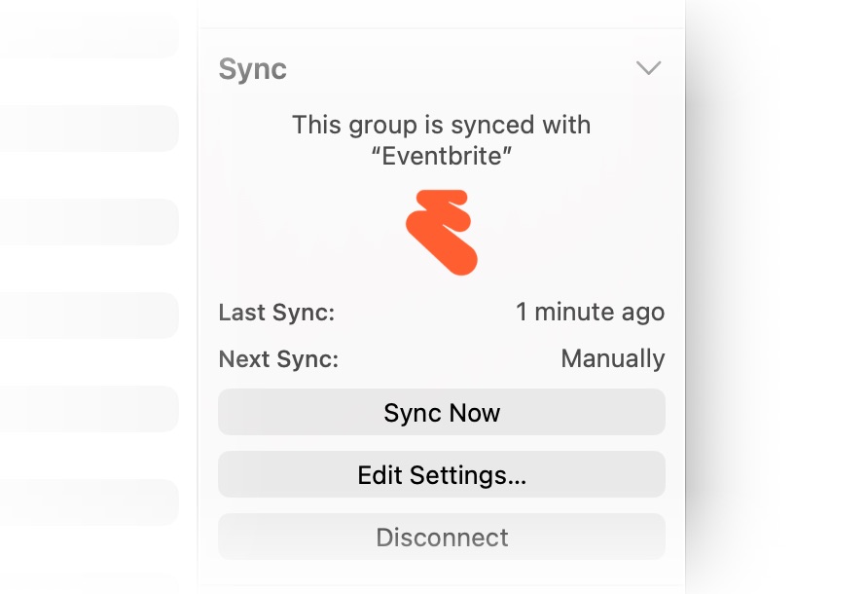The width and height of the screenshot is (868, 594).
Task: Click the orange Eventbrite logo icon
Action: click(x=442, y=232)
